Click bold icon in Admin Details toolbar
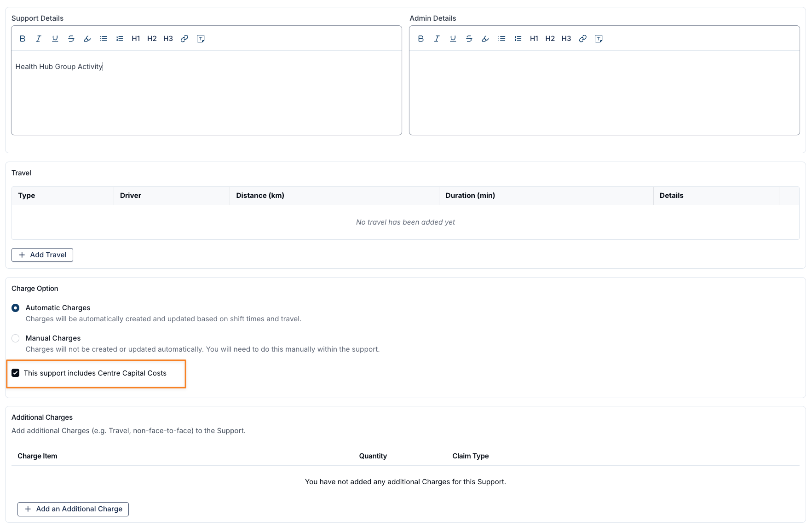Screen dimensions: 812x527 (420, 39)
